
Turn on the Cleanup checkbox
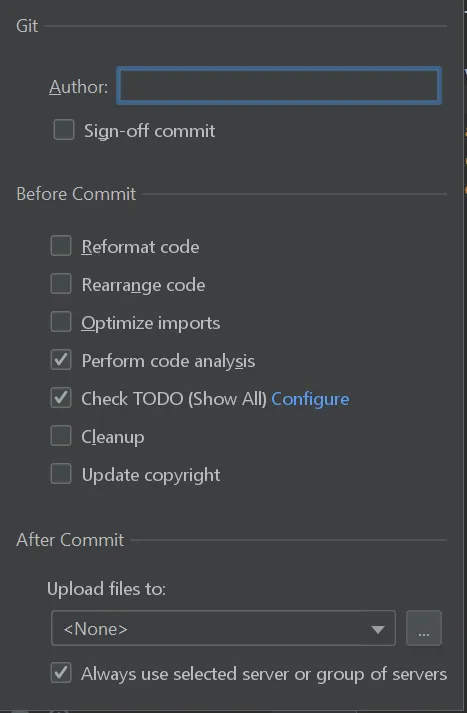61,436
